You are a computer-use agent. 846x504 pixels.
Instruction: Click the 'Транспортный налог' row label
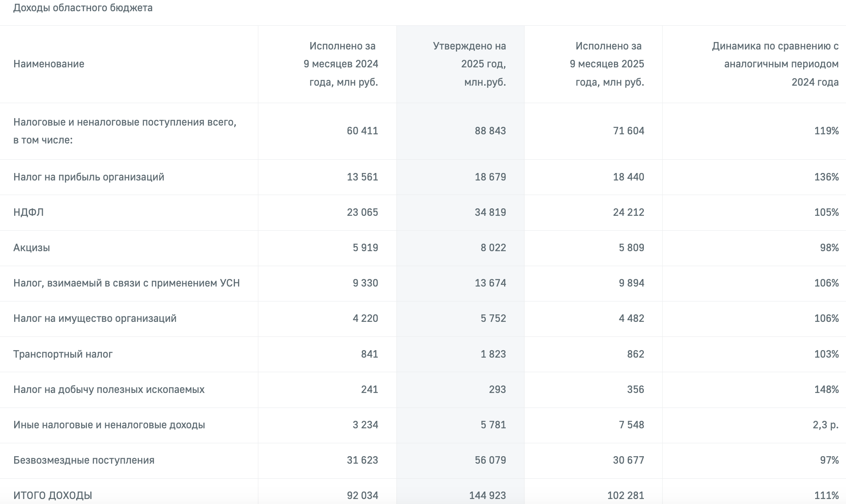point(63,354)
